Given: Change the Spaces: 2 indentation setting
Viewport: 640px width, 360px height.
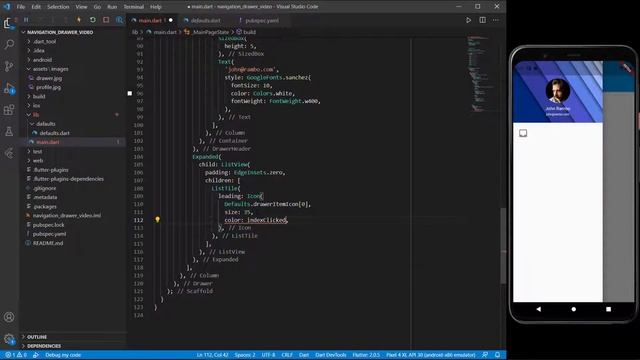Looking at the screenshot, I should pos(245,355).
